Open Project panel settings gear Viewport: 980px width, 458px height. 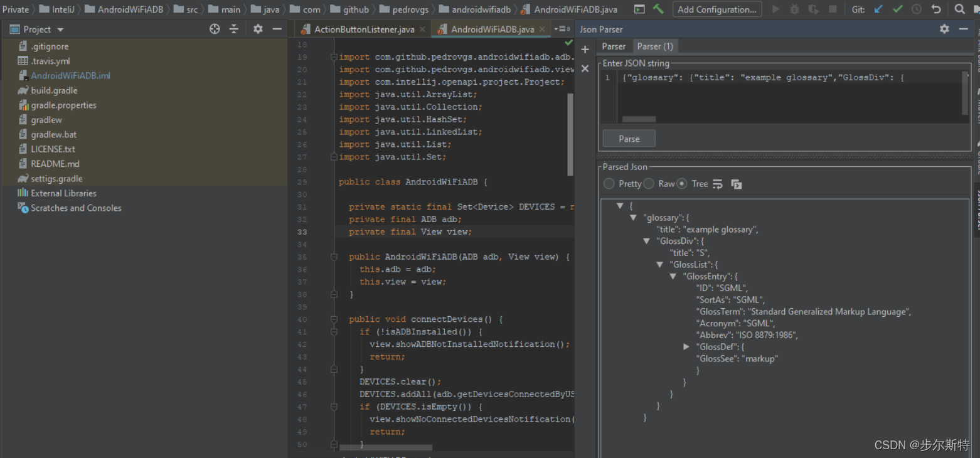258,29
